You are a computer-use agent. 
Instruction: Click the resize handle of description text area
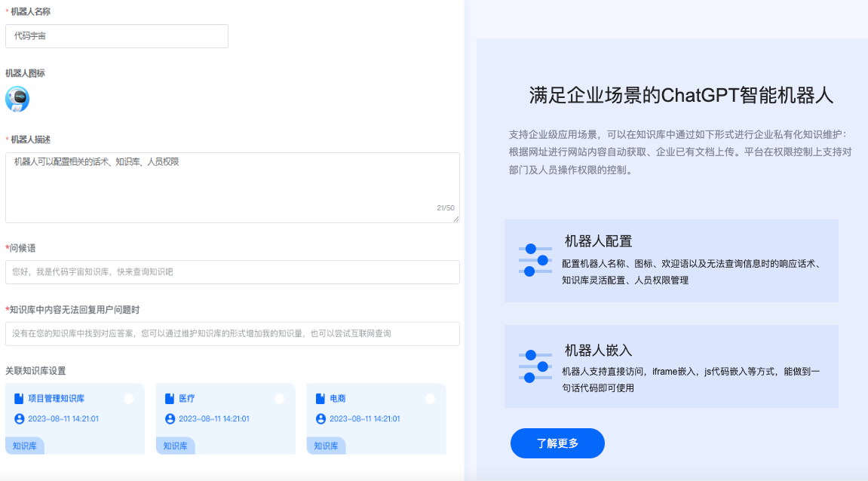tap(456, 219)
